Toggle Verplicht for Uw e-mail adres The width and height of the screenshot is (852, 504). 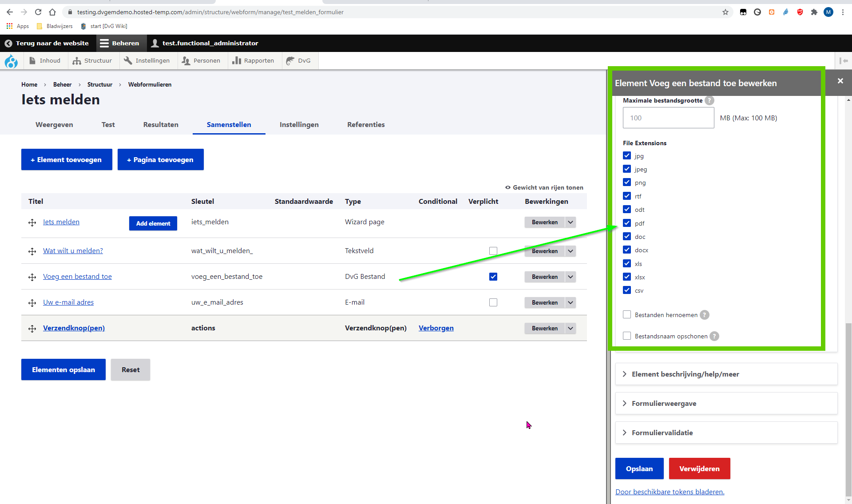493,302
